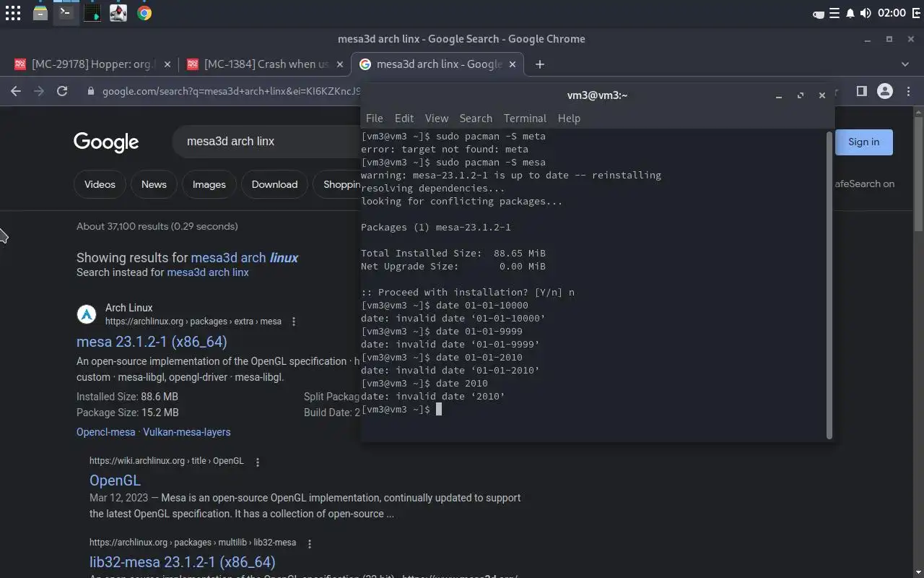Click the padlock site info icon
Screen dimensions: 924x578
pos(90,92)
